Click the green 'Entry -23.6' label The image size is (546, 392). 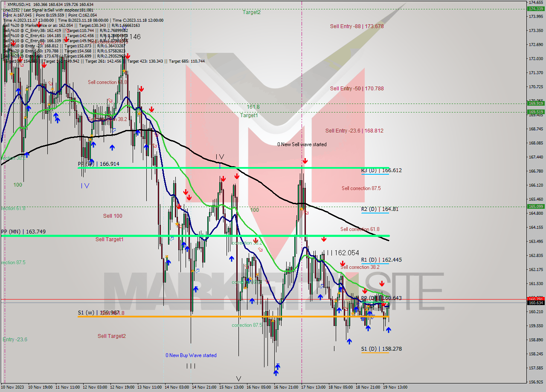tap(15, 340)
